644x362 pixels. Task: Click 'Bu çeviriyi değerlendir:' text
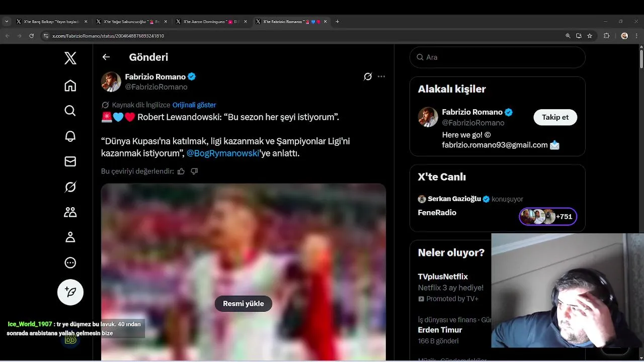pos(137,171)
